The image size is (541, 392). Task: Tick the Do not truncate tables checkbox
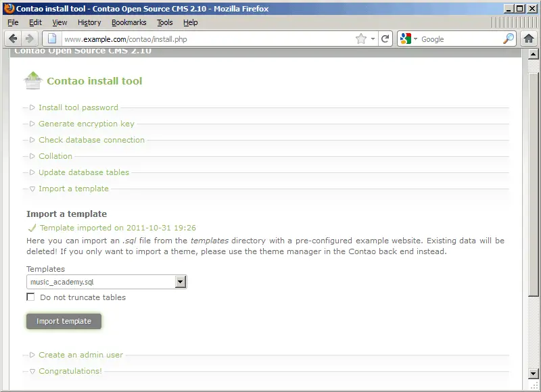point(30,297)
